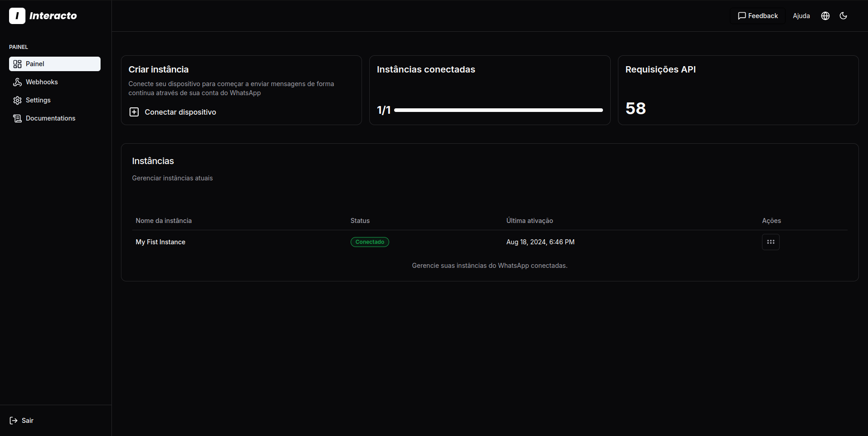Image resolution: width=868 pixels, height=436 pixels.
Task: Click the Settings gear icon in sidebar
Action: [17, 100]
